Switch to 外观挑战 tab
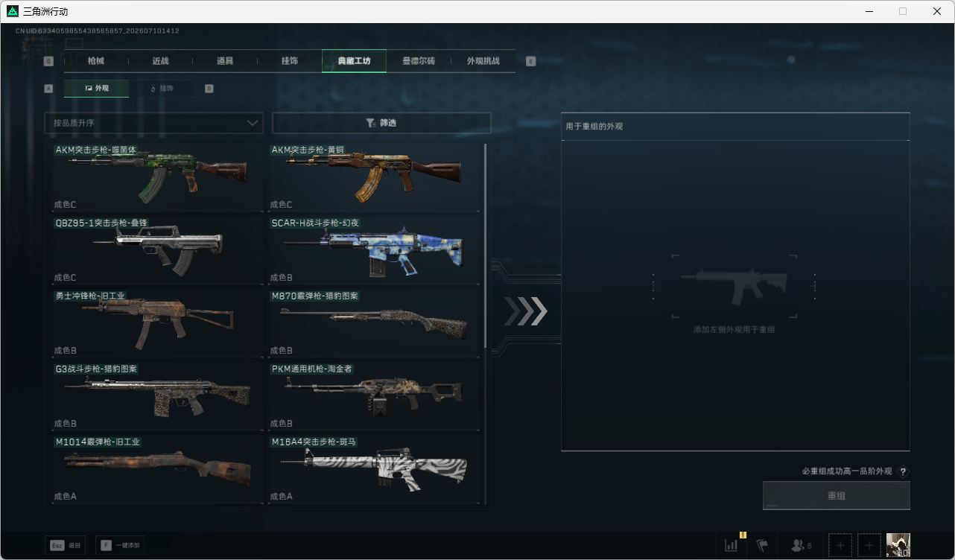Viewport: 955px width, 560px height. [x=483, y=61]
